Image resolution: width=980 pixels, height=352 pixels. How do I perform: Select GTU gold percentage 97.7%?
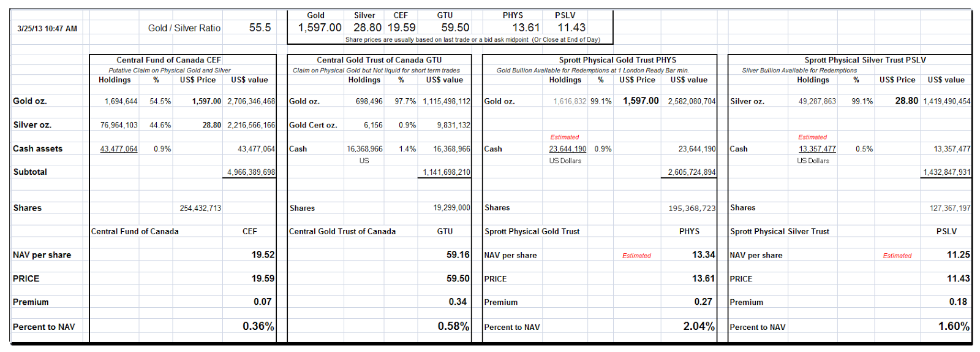405,101
